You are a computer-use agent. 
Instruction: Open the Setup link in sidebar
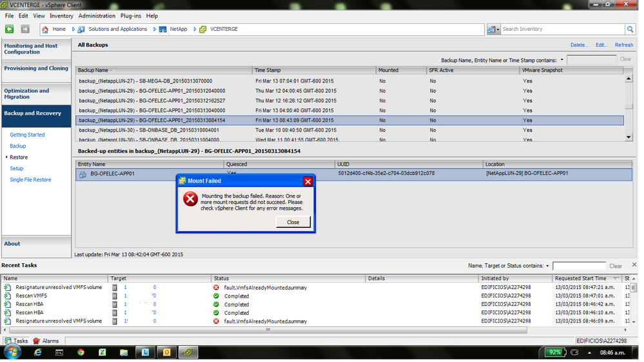[x=17, y=170]
